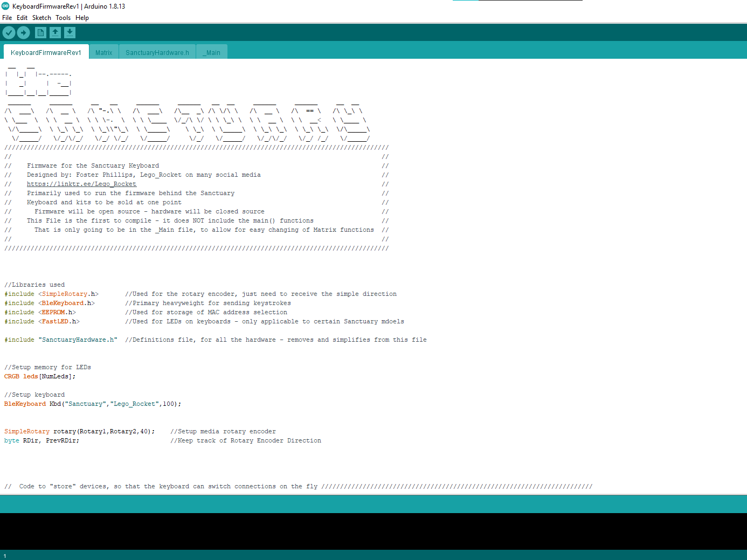The image size is (747, 560).
Task: Open the Tools menu
Action: click(63, 17)
